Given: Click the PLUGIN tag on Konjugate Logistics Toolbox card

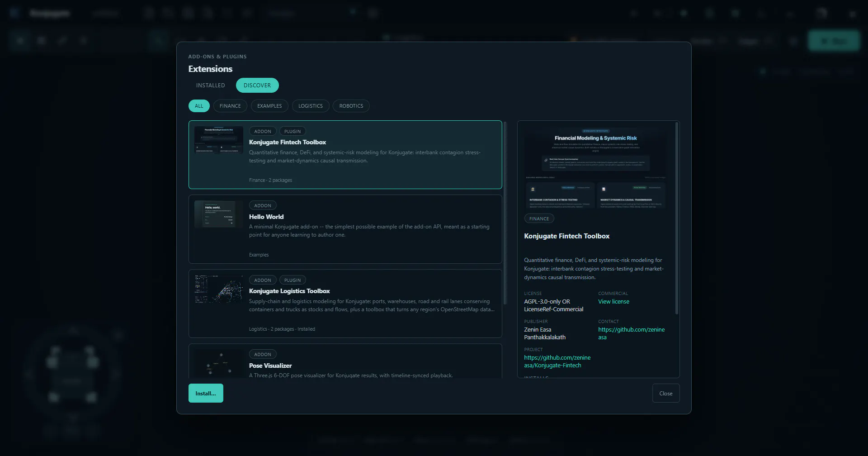Looking at the screenshot, I should coord(292,280).
